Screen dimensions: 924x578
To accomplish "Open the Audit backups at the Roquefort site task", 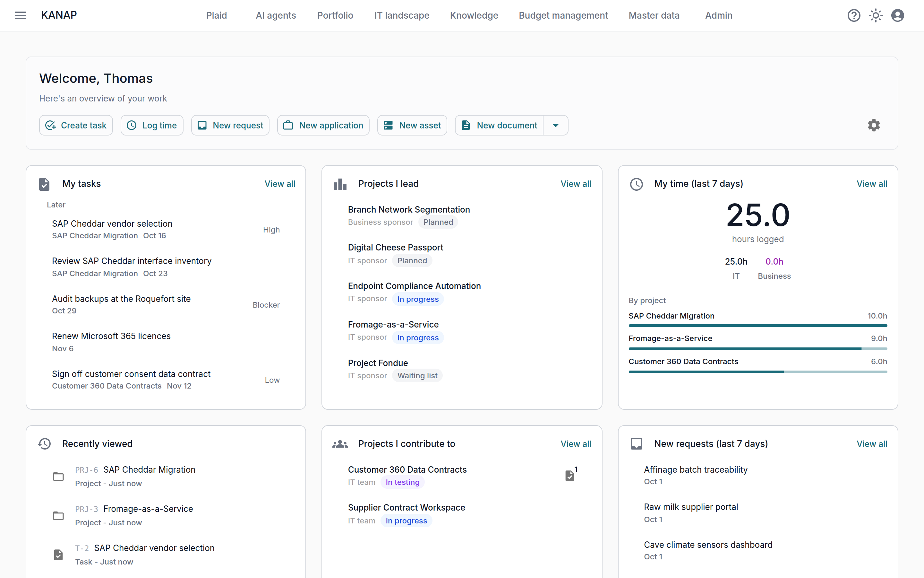I will pos(166,305).
